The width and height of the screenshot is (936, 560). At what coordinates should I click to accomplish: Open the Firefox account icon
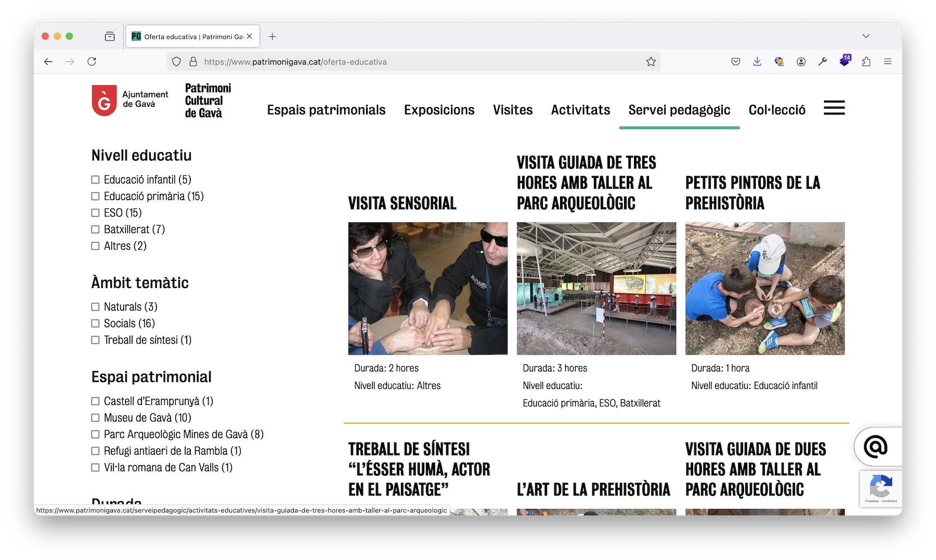(x=801, y=62)
